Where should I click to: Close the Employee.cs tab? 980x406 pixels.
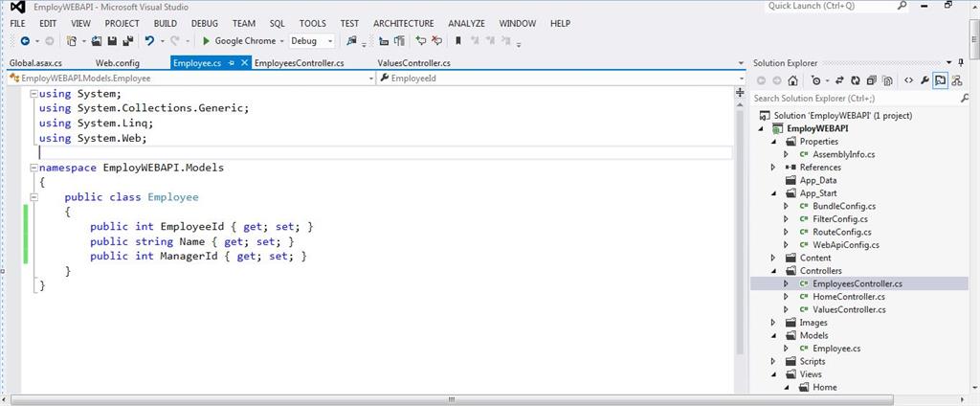(x=245, y=63)
